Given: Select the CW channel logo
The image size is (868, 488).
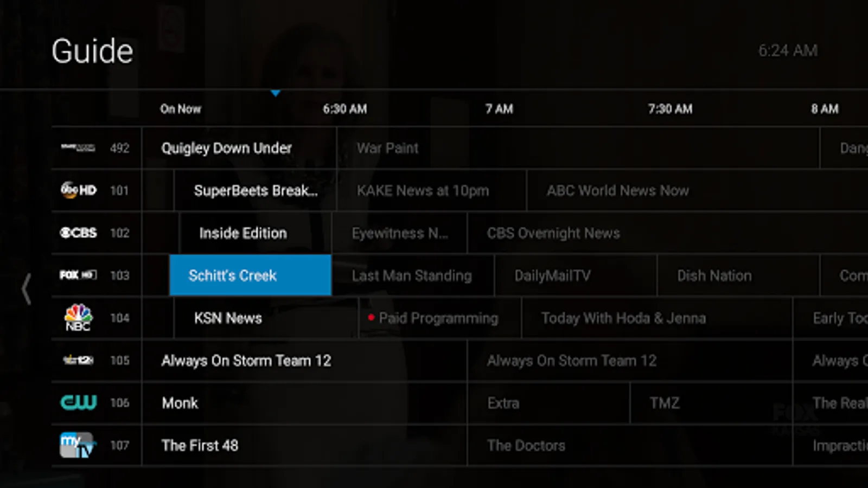Looking at the screenshot, I should tap(78, 402).
